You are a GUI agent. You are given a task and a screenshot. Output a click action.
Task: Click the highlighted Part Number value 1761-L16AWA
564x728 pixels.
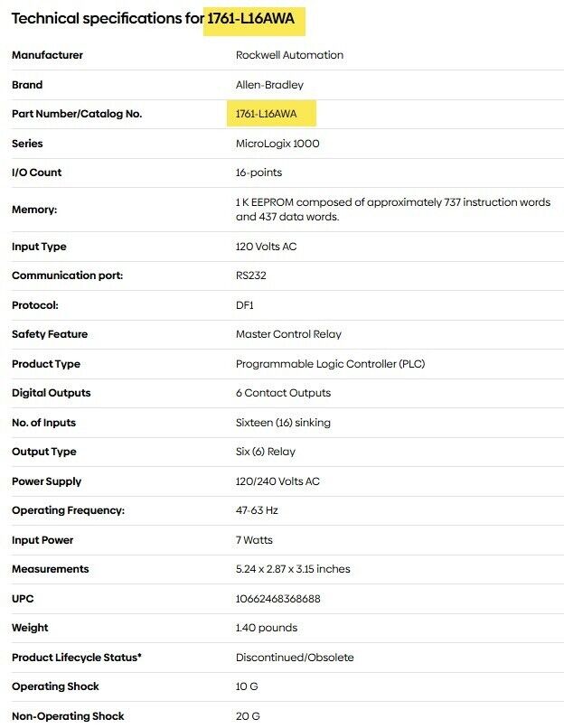point(273,114)
